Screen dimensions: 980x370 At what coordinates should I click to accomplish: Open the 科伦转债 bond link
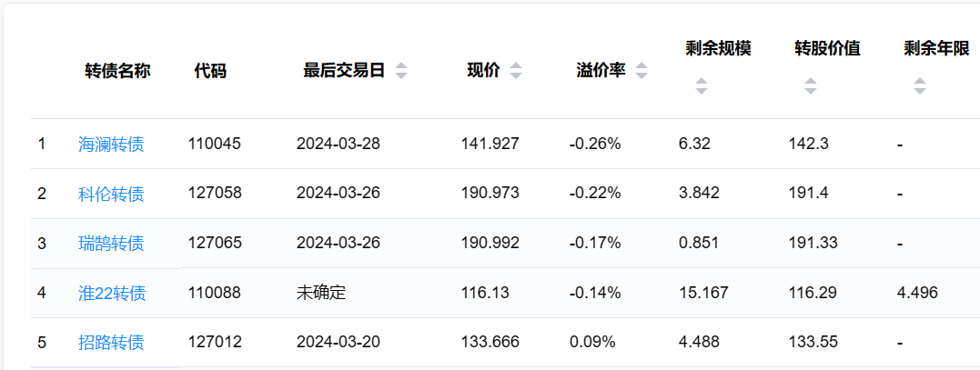111,193
